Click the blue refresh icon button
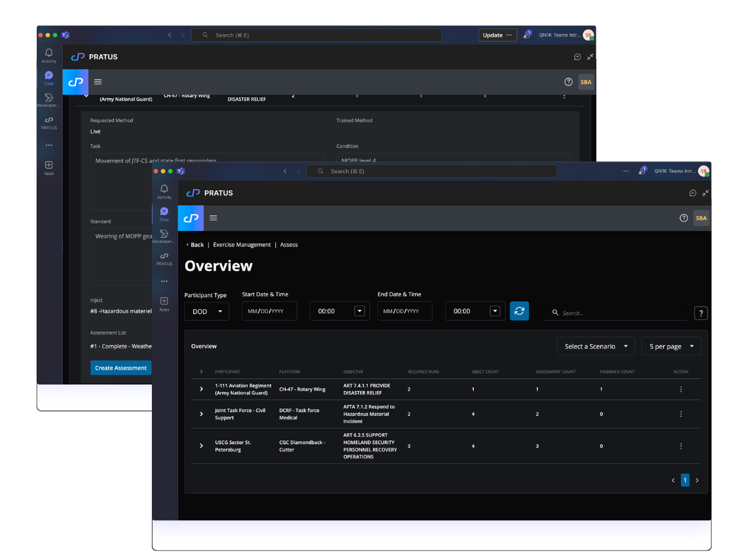The height and width of the screenshot is (560, 747). pyautogui.click(x=519, y=311)
